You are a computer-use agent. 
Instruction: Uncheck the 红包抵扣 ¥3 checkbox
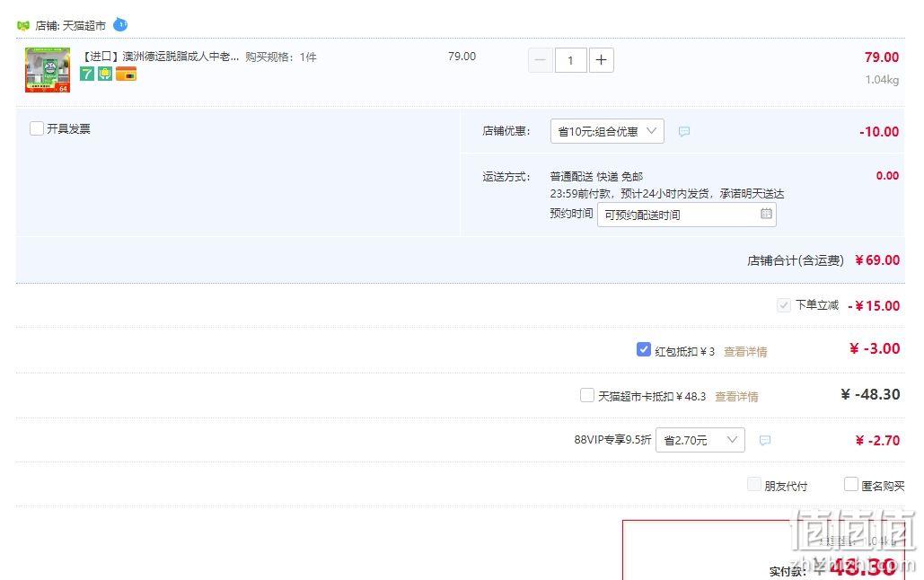644,349
